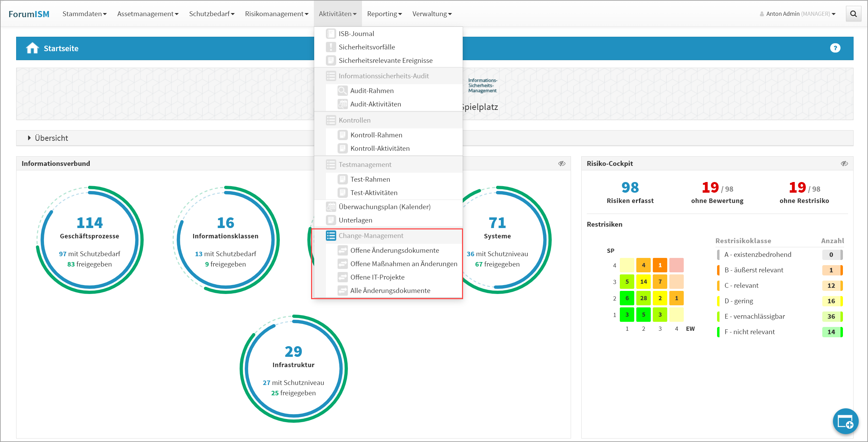Click the add widget floating button
Viewport: 868px width, 442px height.
coord(845,421)
